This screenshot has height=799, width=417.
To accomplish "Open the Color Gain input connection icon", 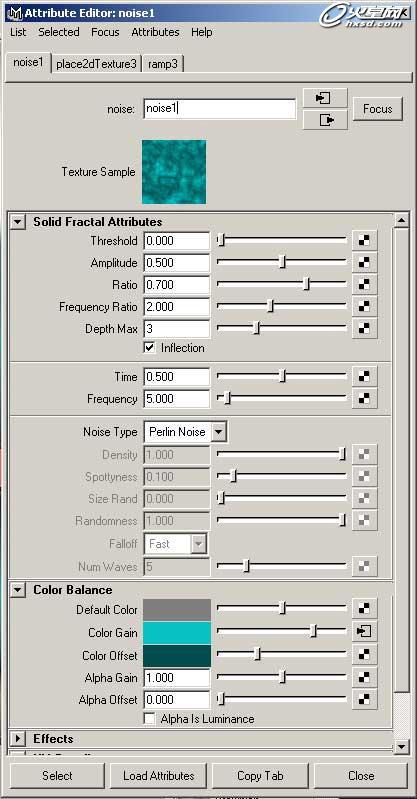I will (364, 632).
